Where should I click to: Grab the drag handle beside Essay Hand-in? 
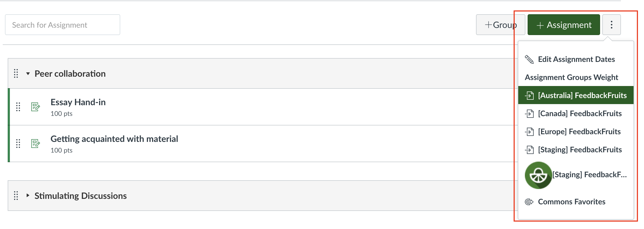[x=18, y=107]
